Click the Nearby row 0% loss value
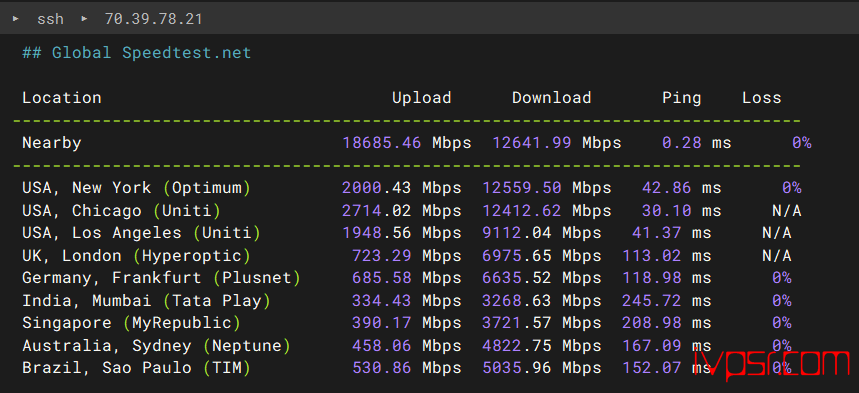This screenshot has width=859, height=393. (x=801, y=143)
